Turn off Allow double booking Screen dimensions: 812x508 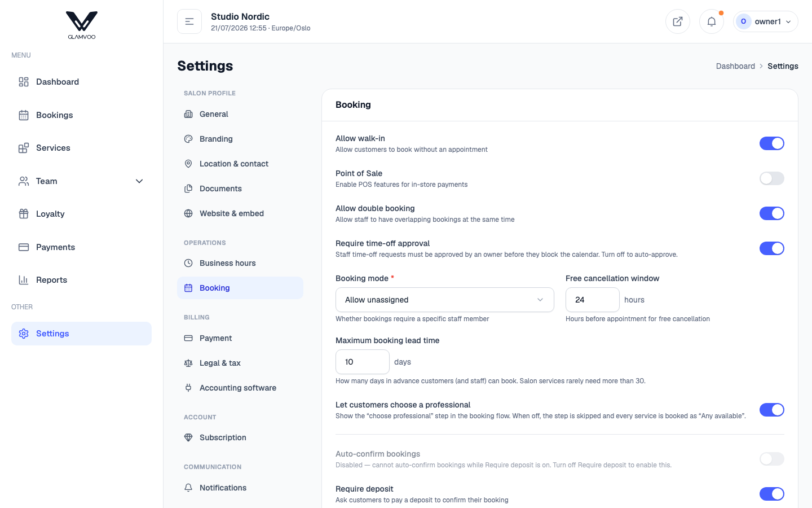tap(771, 213)
